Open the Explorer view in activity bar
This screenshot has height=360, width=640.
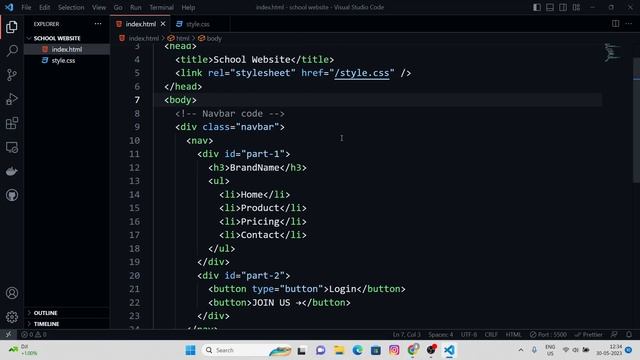(12, 27)
